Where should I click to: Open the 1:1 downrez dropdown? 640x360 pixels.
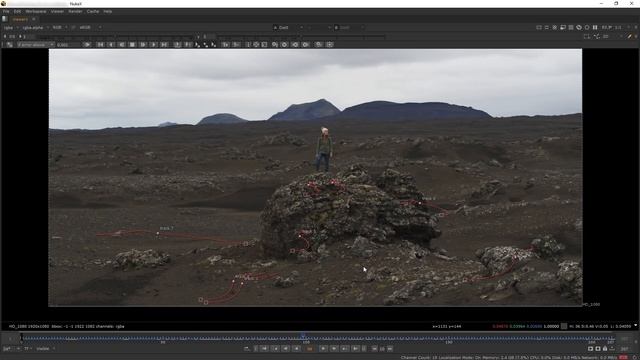pos(619,27)
